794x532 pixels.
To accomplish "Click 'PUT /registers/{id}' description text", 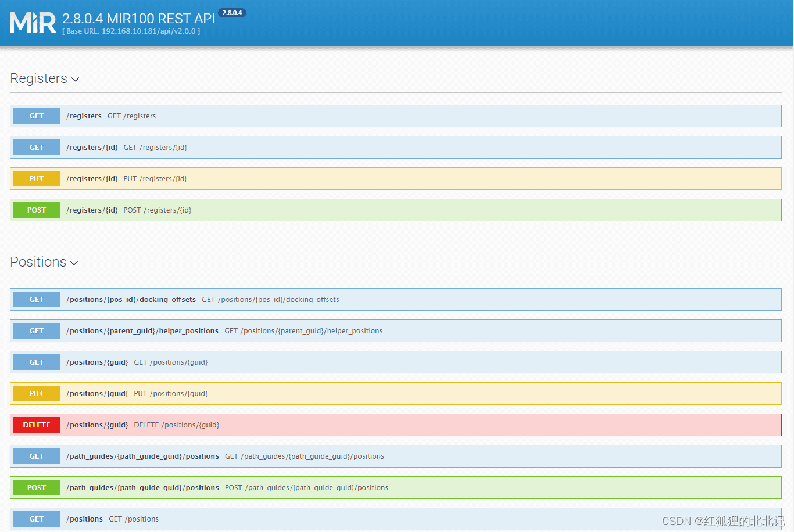I will point(155,179).
